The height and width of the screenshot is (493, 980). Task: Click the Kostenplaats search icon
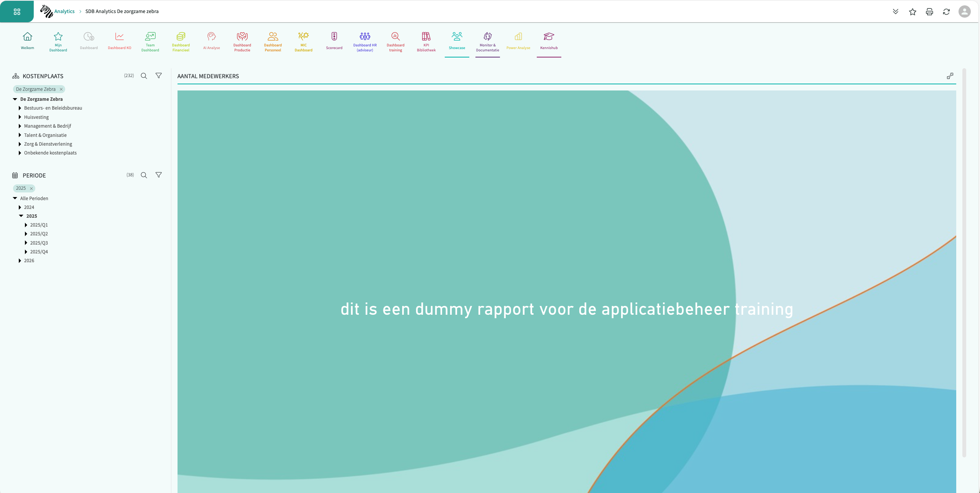(x=144, y=76)
